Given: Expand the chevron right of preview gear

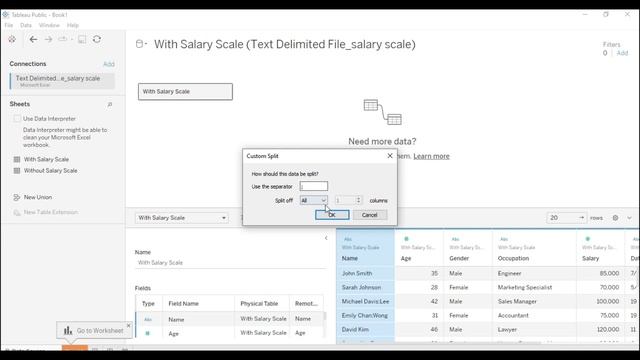Looking at the screenshot, I should tap(629, 218).
